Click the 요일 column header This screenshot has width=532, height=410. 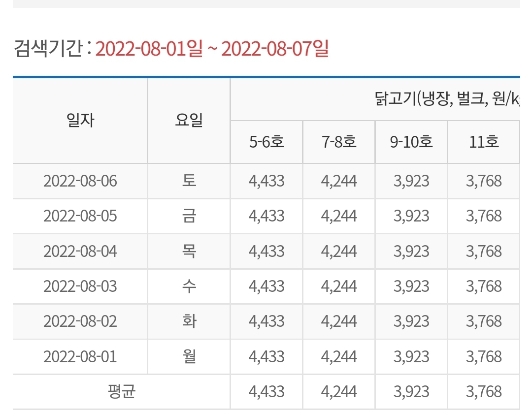tap(189, 121)
